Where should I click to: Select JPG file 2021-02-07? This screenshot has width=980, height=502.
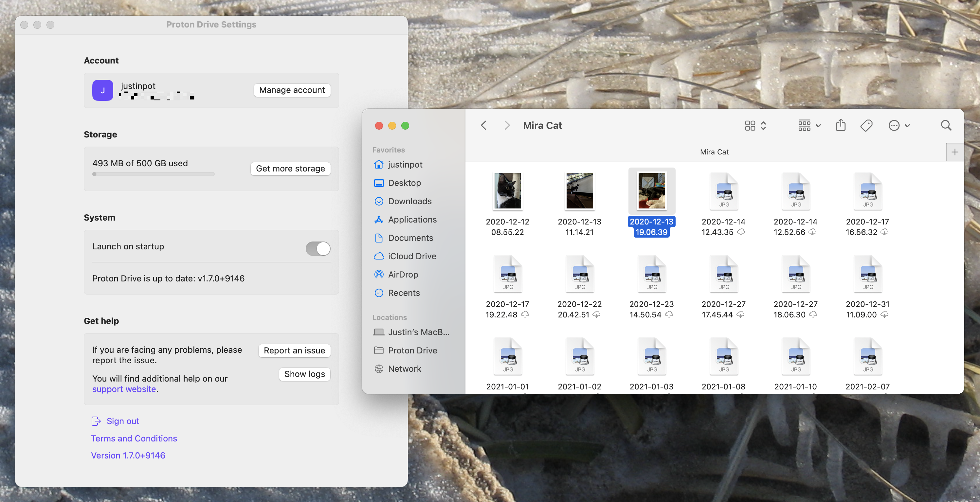click(x=868, y=356)
